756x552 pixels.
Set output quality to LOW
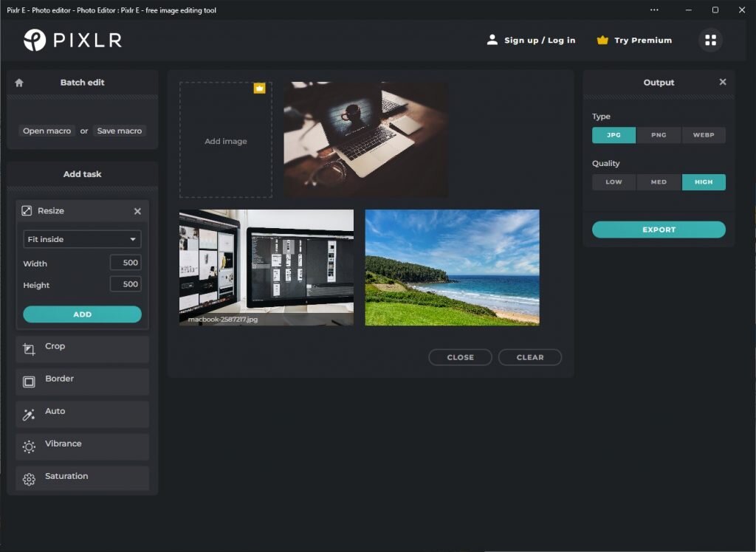tap(613, 182)
